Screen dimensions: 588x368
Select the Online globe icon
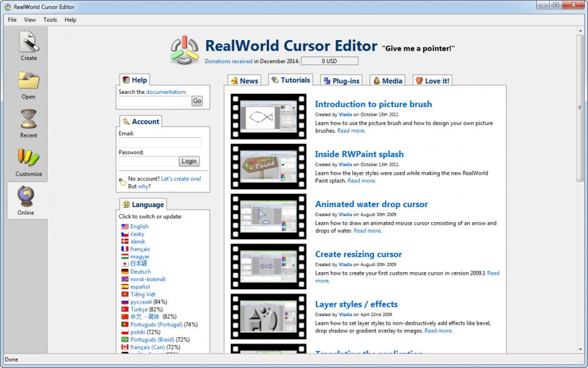click(x=26, y=196)
